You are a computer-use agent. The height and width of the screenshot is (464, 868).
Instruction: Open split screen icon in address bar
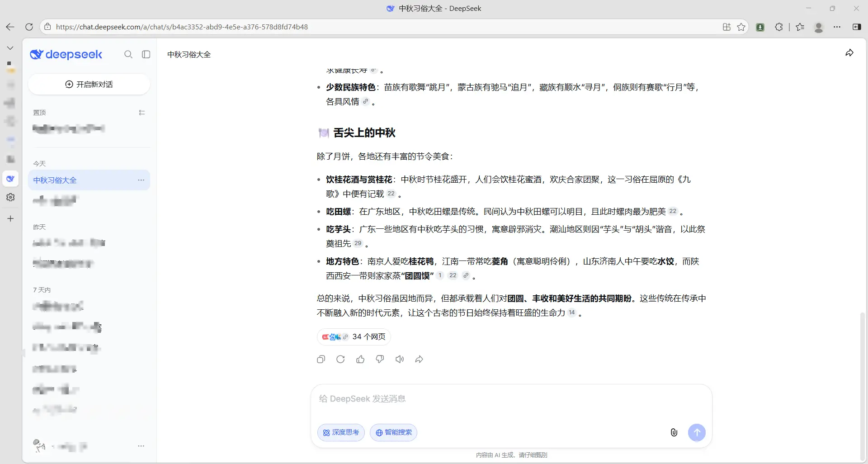click(x=726, y=27)
